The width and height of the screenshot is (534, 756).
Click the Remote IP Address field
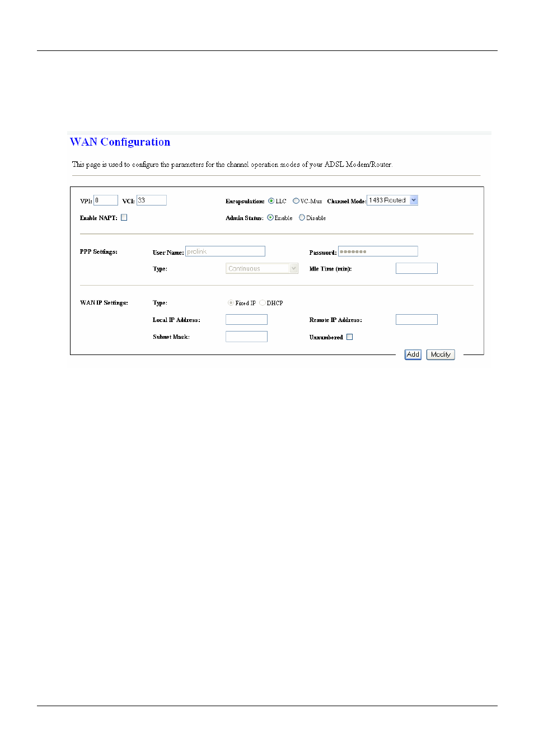(416, 320)
